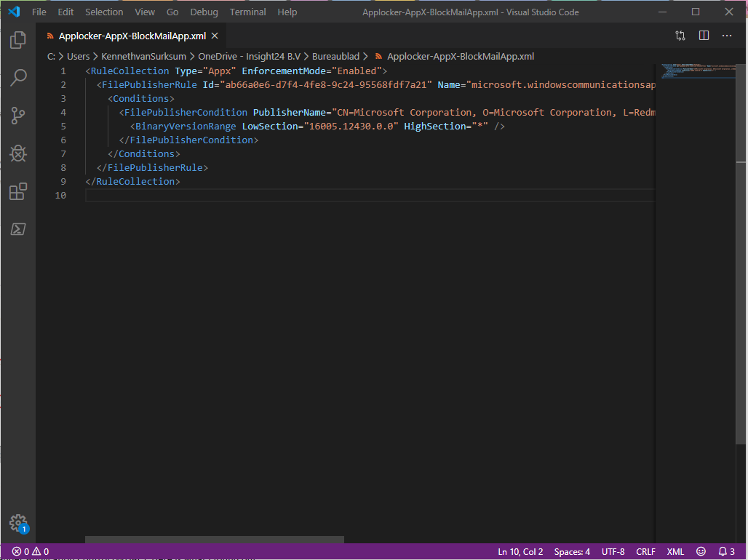Place cursor on empty line 10
This screenshot has width=748, height=560.
[x=370, y=196]
